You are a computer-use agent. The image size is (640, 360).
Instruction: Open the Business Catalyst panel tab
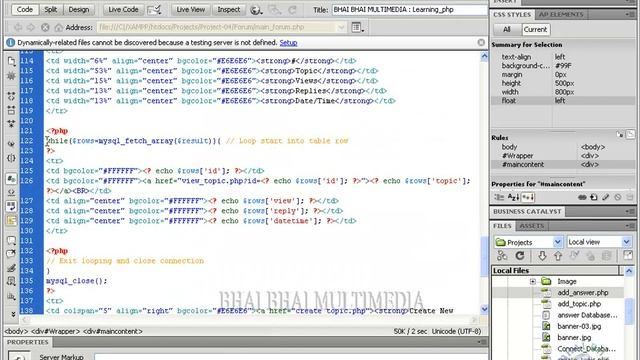coord(527,211)
